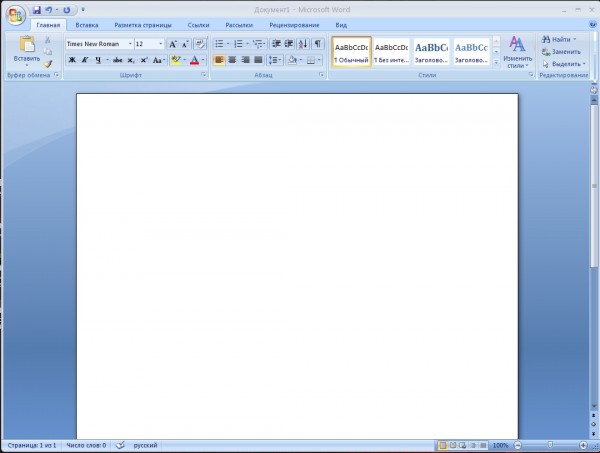Click the русский language indicator

[x=145, y=445]
